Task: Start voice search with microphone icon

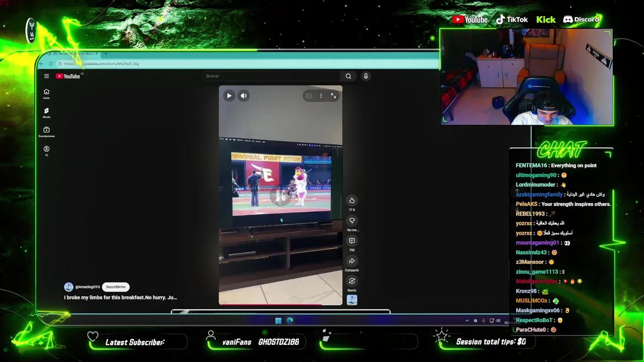Action: tap(366, 76)
